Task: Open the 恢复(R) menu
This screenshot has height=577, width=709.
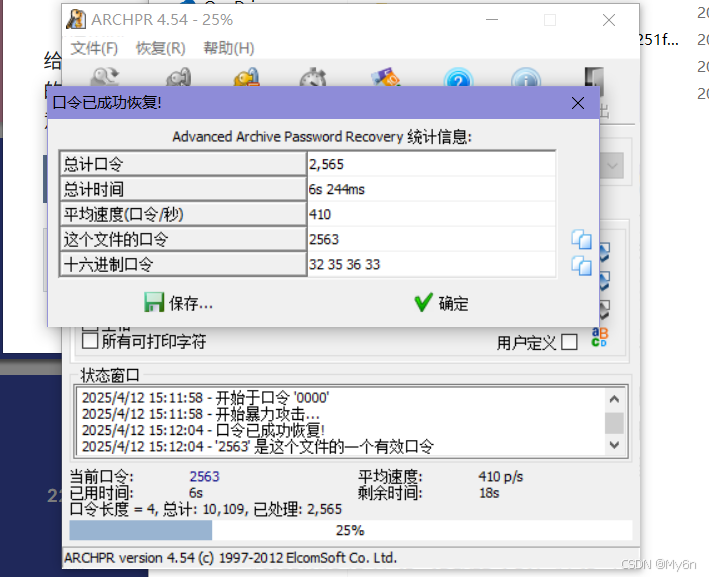Action: [x=161, y=48]
